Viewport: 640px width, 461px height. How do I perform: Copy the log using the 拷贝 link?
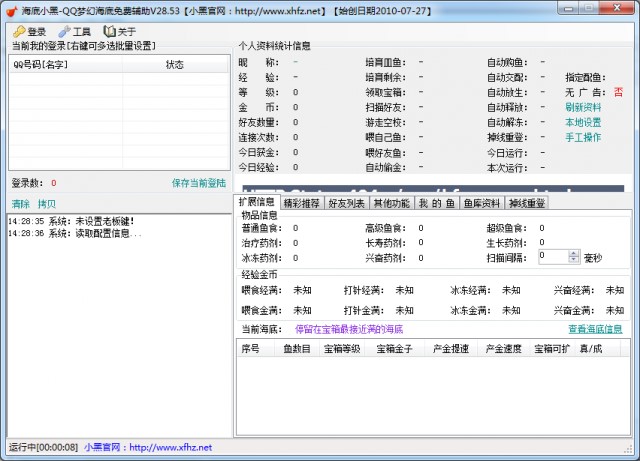(x=47, y=203)
